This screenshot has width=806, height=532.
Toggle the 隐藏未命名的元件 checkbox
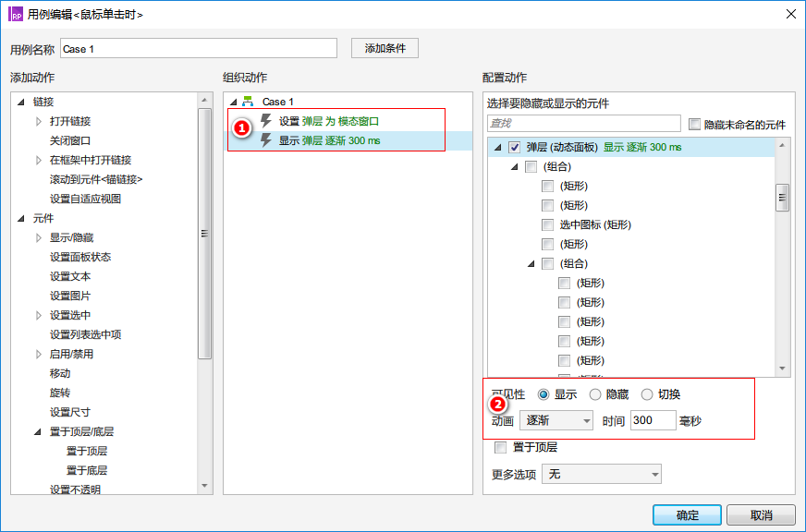[694, 125]
